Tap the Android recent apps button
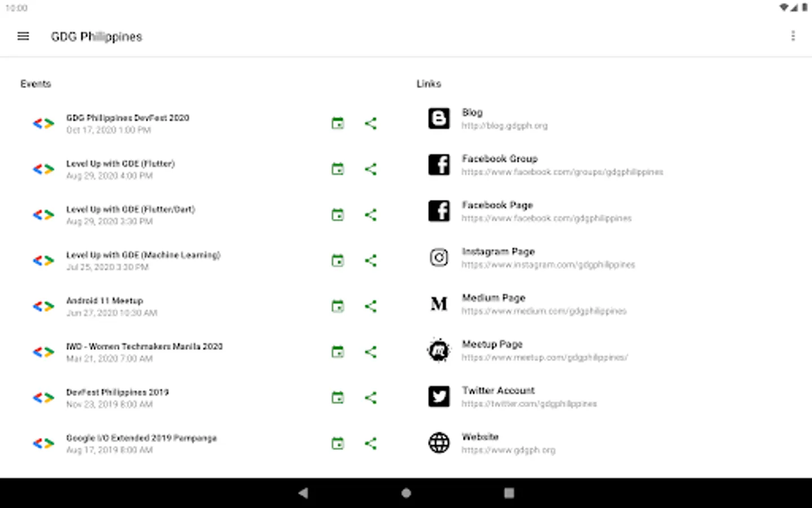812x508 pixels. pyautogui.click(x=509, y=493)
